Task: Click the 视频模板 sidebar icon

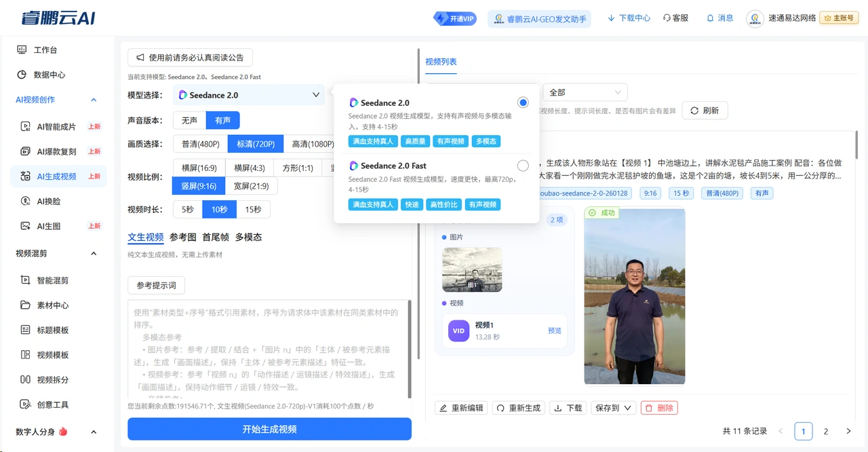Action: point(25,355)
